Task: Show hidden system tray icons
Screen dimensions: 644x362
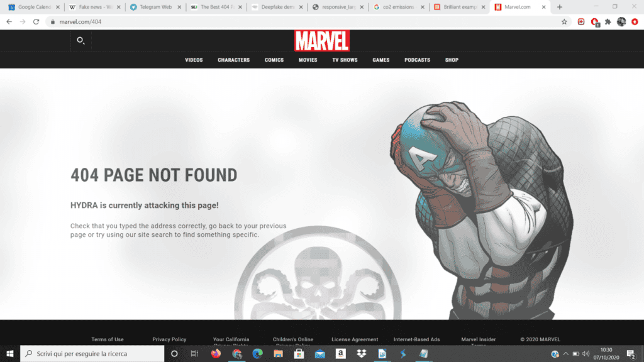Action: coord(565,354)
